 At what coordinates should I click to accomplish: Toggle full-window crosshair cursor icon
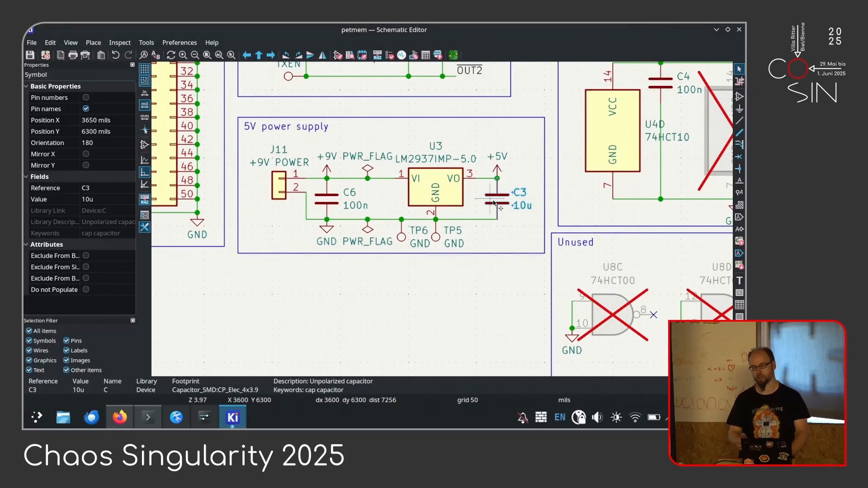pyautogui.click(x=144, y=130)
